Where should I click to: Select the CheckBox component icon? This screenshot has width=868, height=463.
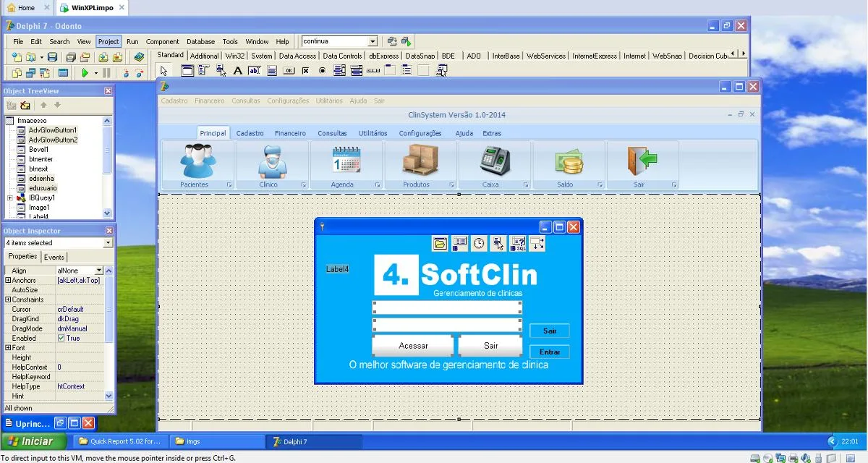pyautogui.click(x=305, y=71)
